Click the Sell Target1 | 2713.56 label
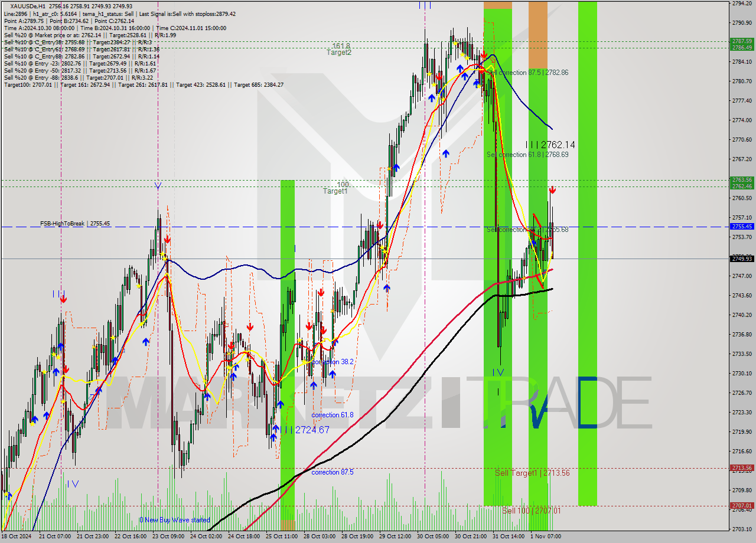756x543 pixels. (532, 473)
